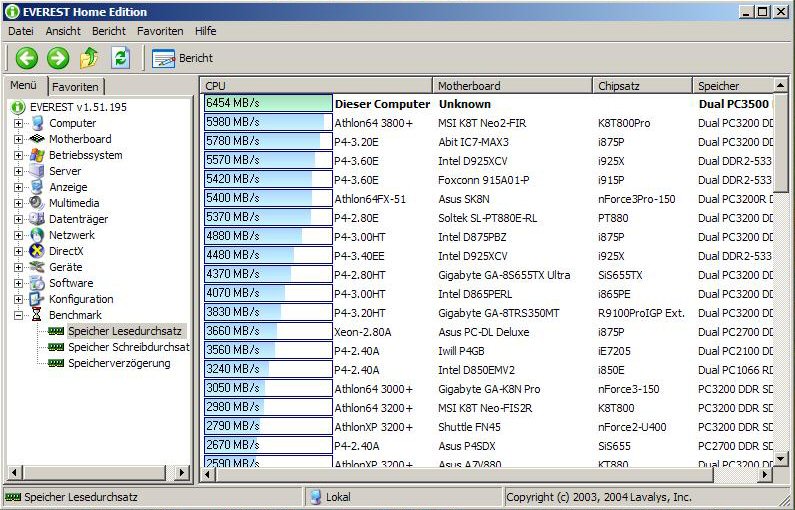Click the nForce3Pro-150 chipset cell
This screenshot has width=795, height=510.
tap(636, 199)
